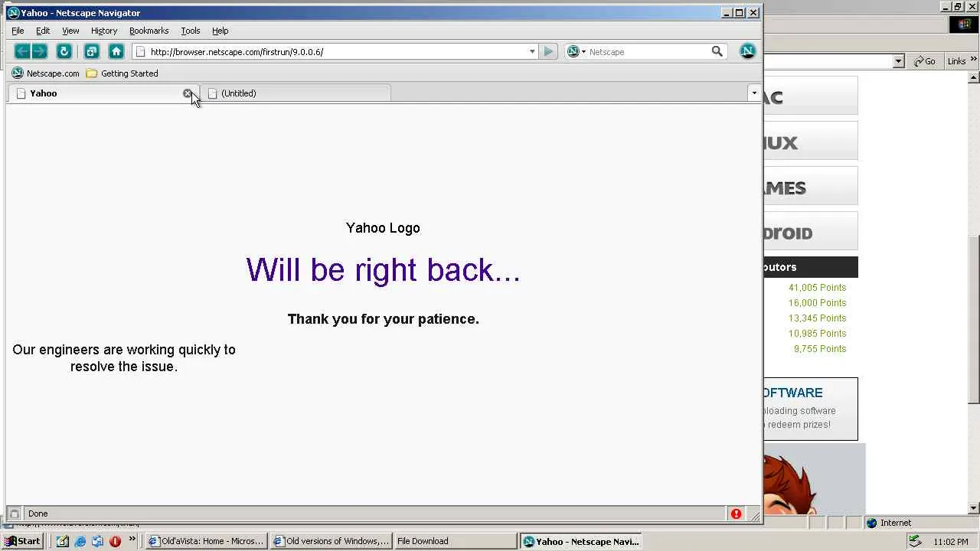The height and width of the screenshot is (551, 980).
Task: Click the 13,345 Points entry
Action: [817, 318]
